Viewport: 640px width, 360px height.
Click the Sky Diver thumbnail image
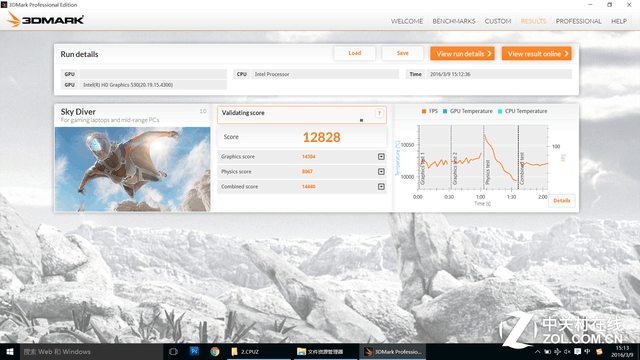click(x=132, y=169)
